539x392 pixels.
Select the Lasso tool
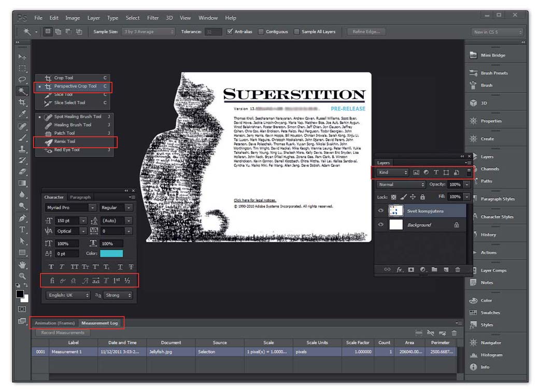[x=22, y=80]
